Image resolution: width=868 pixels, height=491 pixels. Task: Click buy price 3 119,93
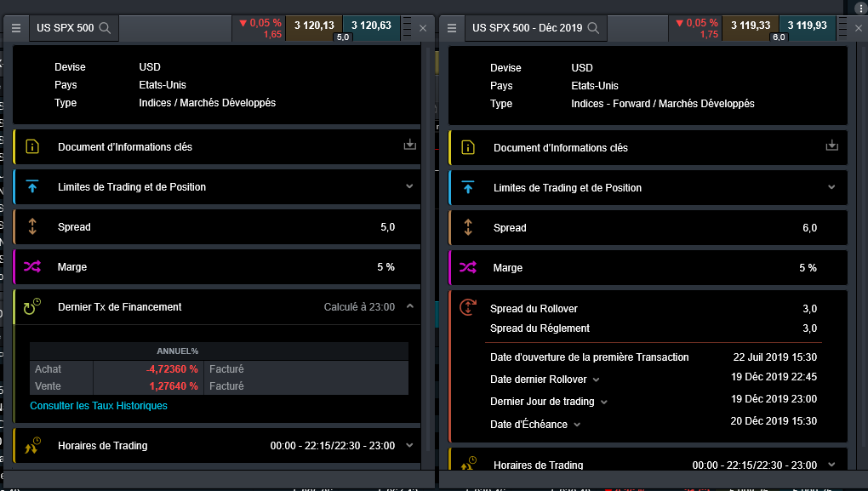[807, 28]
